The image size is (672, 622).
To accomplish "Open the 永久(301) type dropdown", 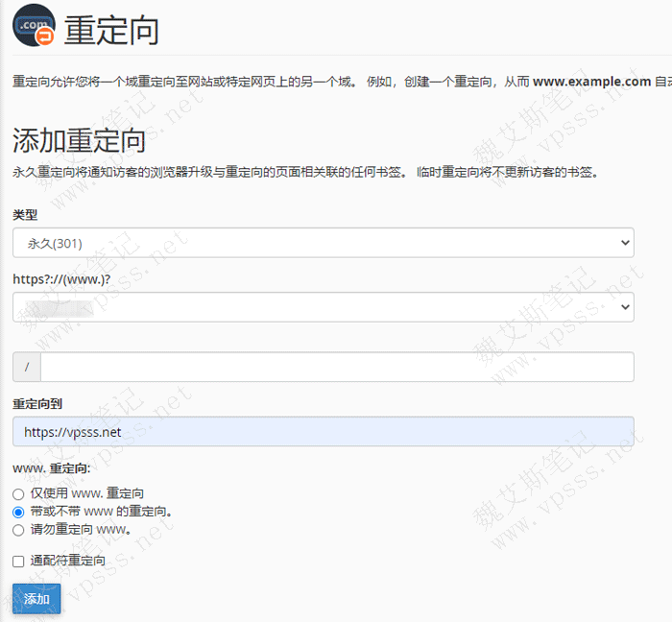I will pos(323,243).
